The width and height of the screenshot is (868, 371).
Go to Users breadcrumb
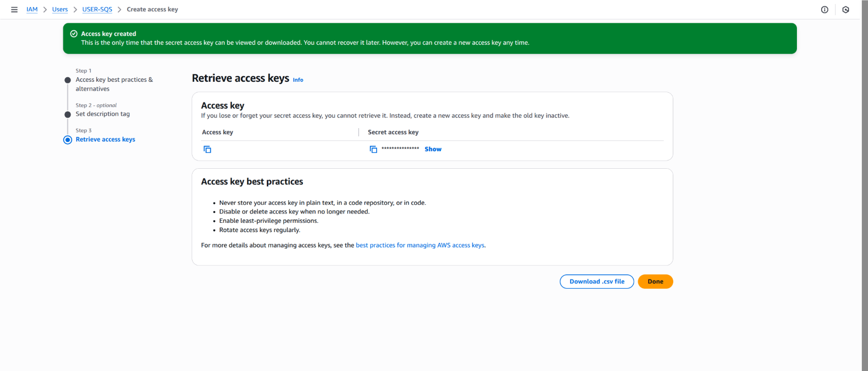60,9
